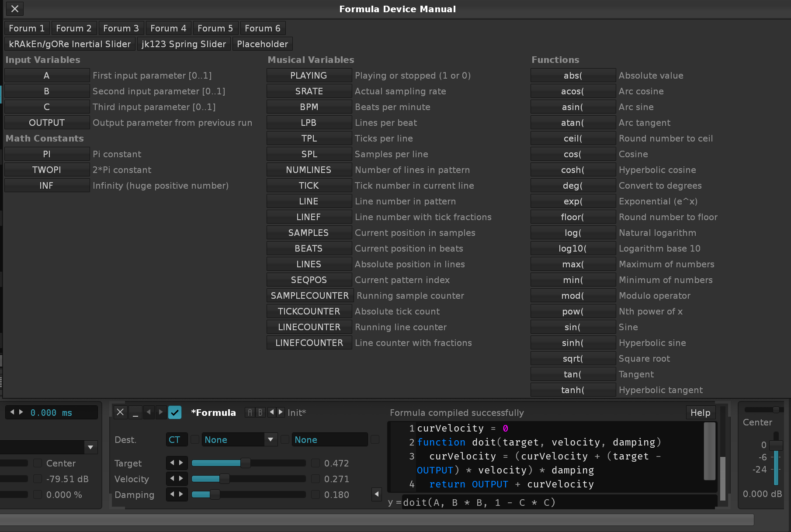Select preset slot A on Formula device
The image size is (791, 532).
(250, 412)
